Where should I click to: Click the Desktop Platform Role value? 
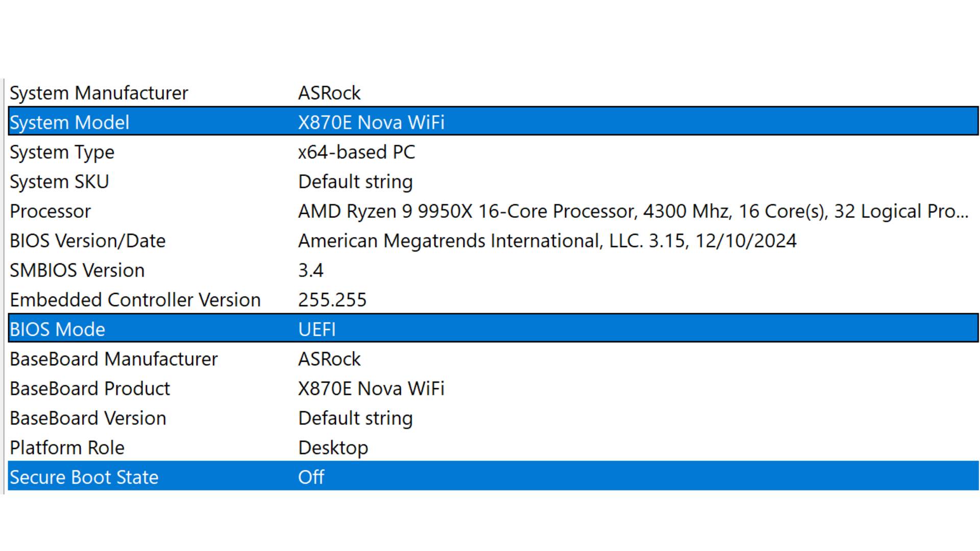(333, 448)
